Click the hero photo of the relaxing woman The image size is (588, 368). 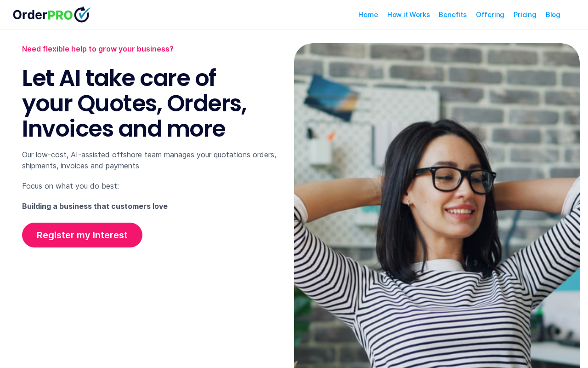tap(437, 206)
